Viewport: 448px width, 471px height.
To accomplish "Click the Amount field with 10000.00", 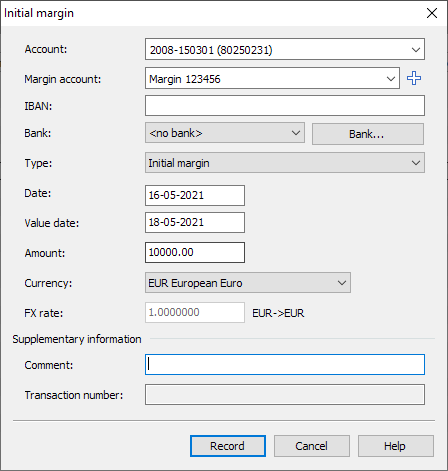I will pos(195,252).
